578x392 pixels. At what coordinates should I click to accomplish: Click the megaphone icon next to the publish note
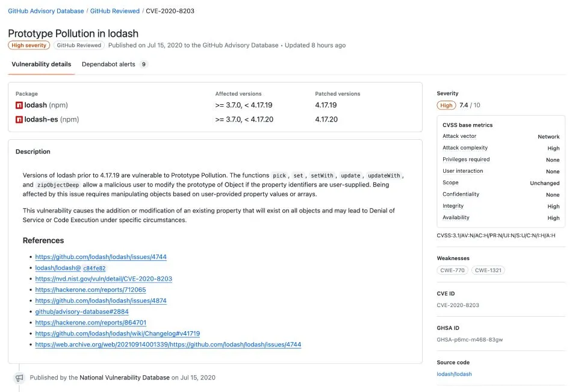pos(19,378)
